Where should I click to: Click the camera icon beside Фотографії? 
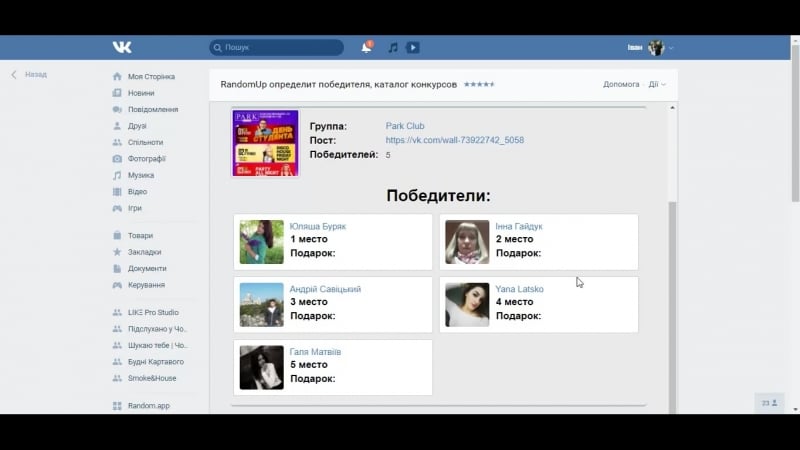[x=117, y=159]
